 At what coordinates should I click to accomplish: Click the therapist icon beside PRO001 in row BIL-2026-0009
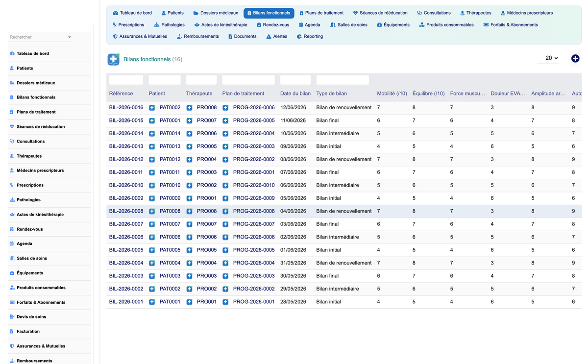189,198
